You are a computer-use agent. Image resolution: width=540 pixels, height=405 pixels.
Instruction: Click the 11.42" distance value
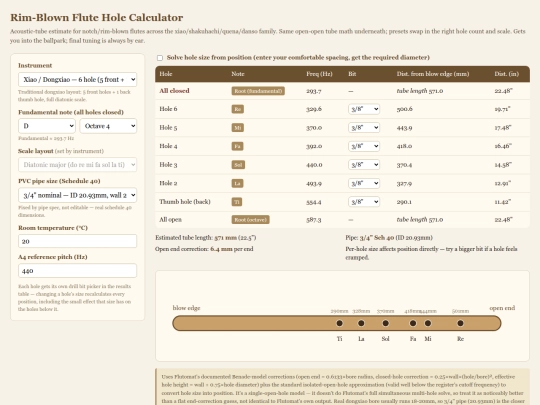503,202
